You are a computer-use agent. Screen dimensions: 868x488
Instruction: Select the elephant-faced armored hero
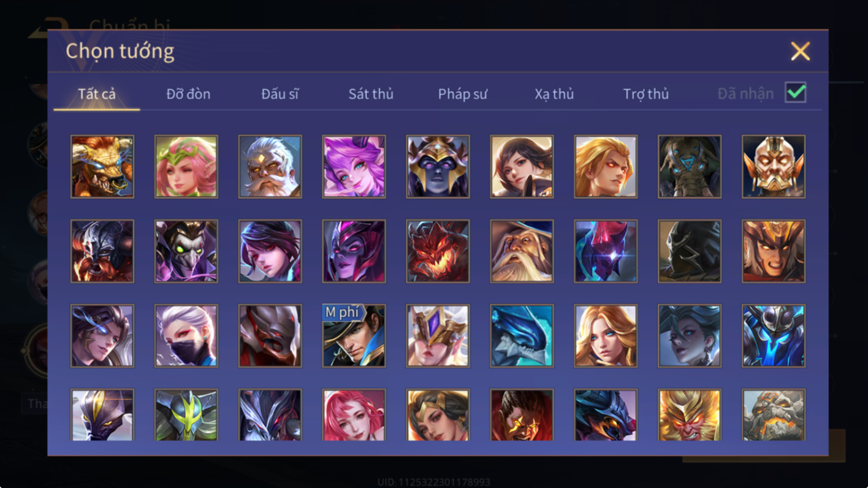690,167
